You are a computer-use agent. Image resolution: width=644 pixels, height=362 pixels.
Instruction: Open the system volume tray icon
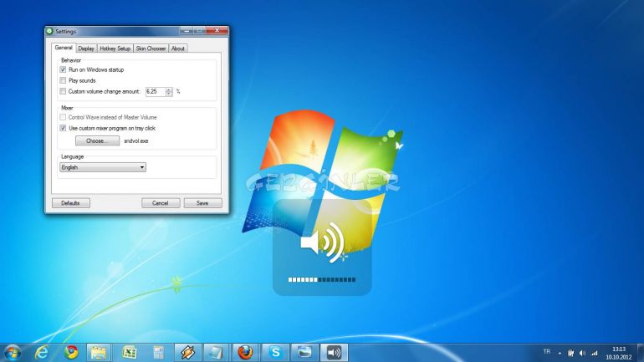point(582,353)
